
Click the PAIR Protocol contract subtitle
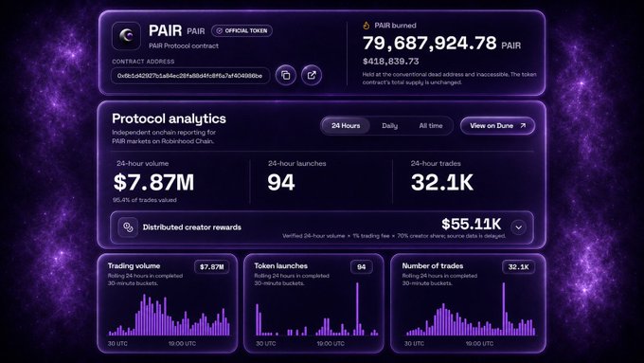184,45
